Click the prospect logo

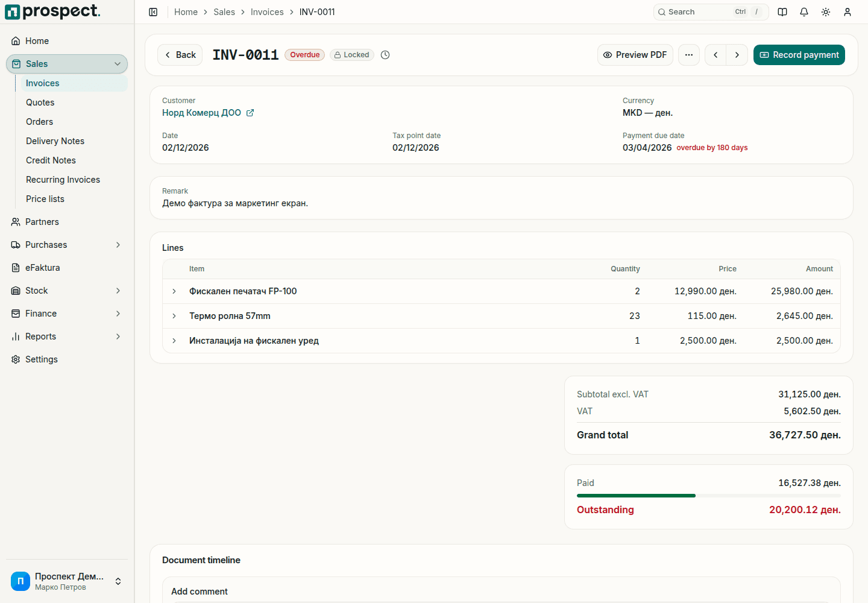[52, 11]
